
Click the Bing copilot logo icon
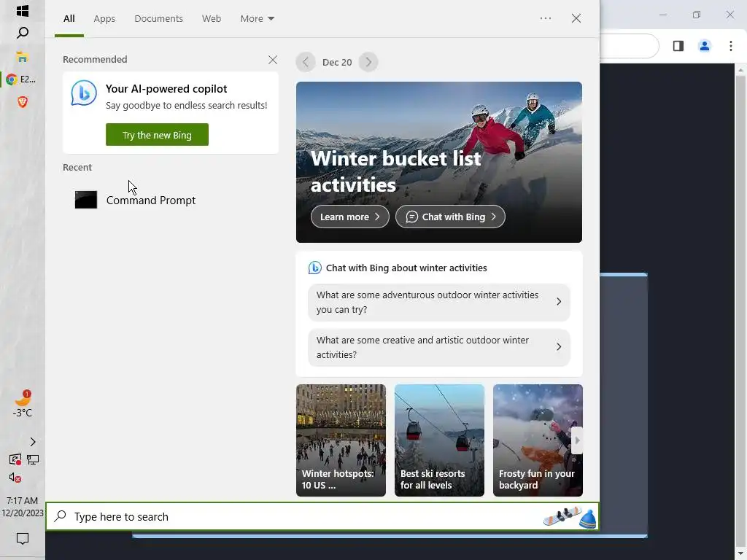click(84, 93)
